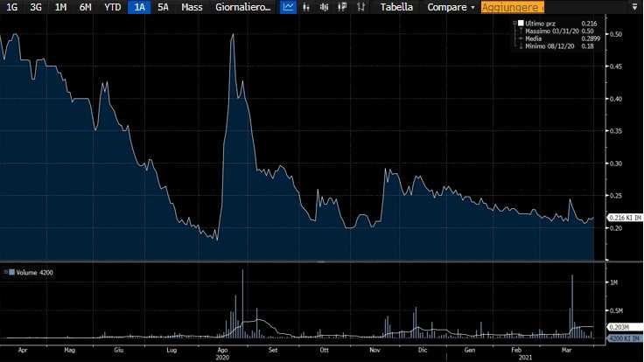Click the Massimo high marker icon in legend
The width and height of the screenshot is (644, 362).
click(x=521, y=31)
